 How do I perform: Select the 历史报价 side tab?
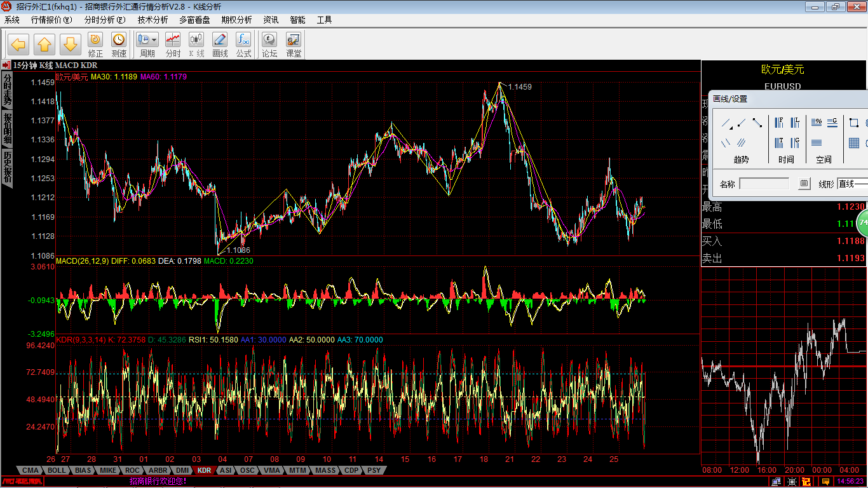(x=7, y=168)
